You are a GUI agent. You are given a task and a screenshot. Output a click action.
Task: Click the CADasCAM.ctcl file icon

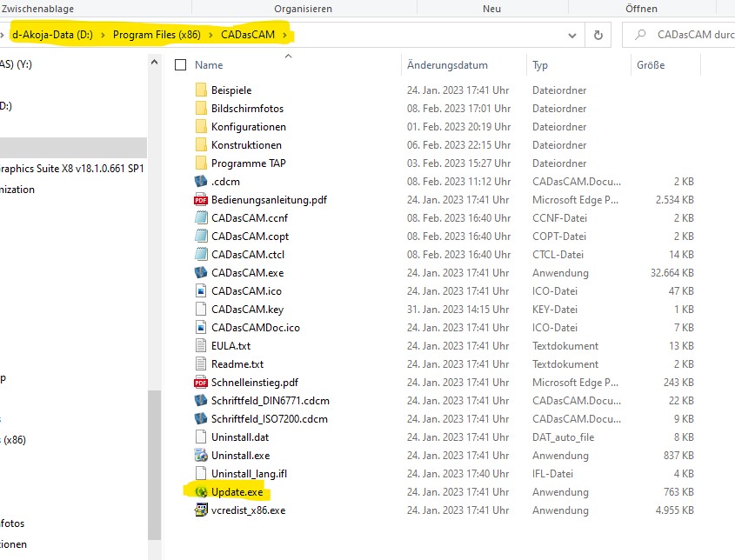tap(201, 255)
